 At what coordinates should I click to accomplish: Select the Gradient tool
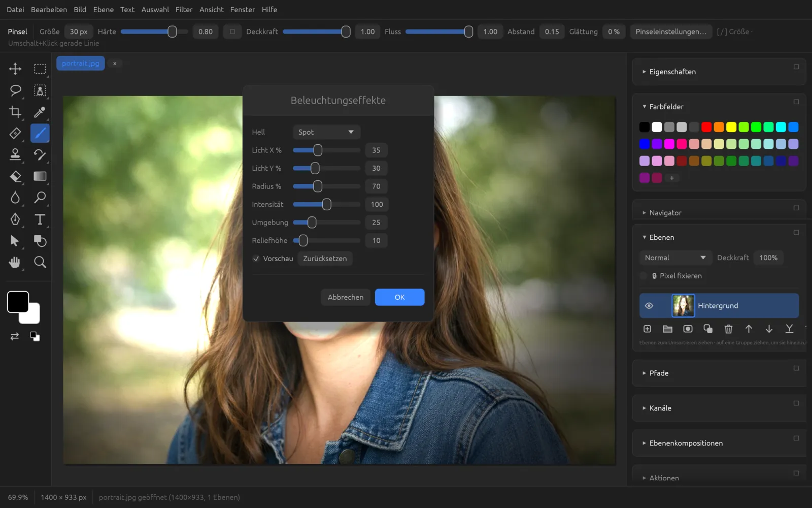[x=40, y=176]
